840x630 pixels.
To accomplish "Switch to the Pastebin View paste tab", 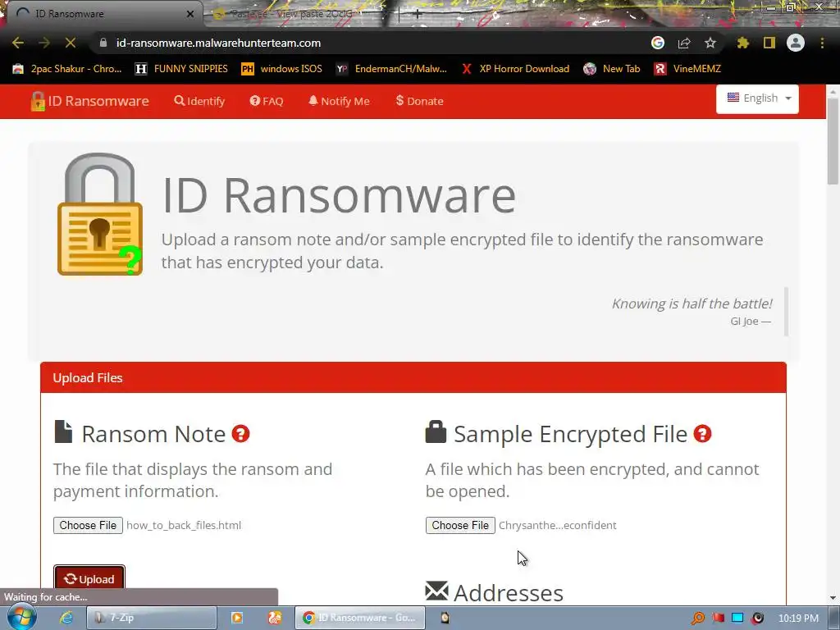I will (x=300, y=14).
